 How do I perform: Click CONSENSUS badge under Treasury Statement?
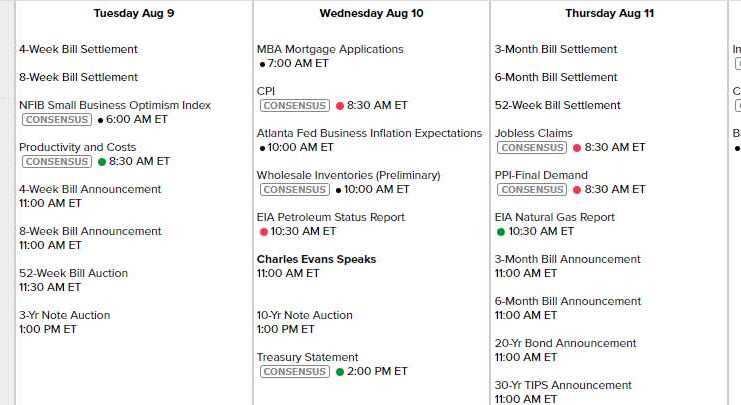tap(294, 371)
